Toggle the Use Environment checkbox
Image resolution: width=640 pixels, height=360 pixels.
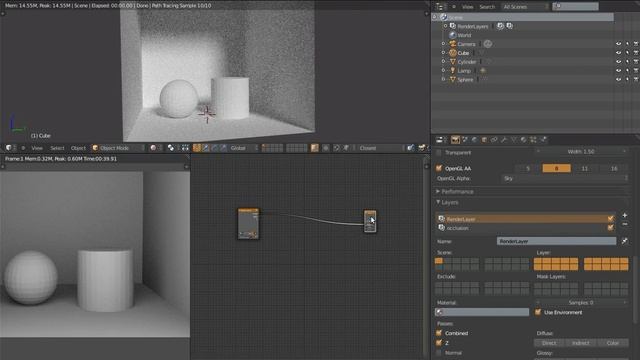point(538,312)
